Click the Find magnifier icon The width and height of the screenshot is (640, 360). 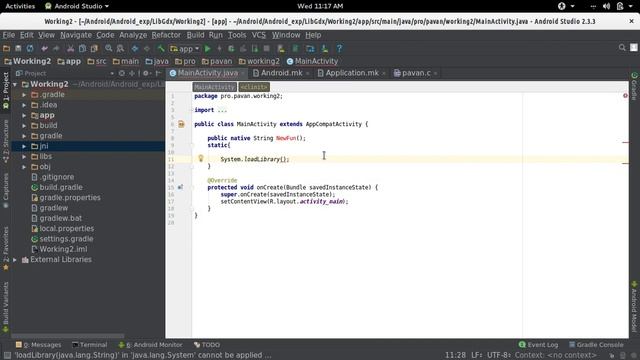pos(108,49)
